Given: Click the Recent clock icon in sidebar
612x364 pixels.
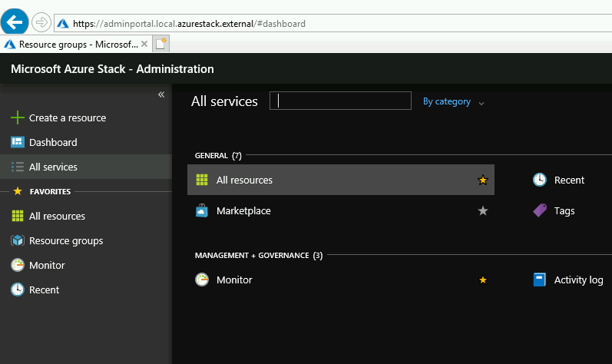Looking at the screenshot, I should pos(18,290).
